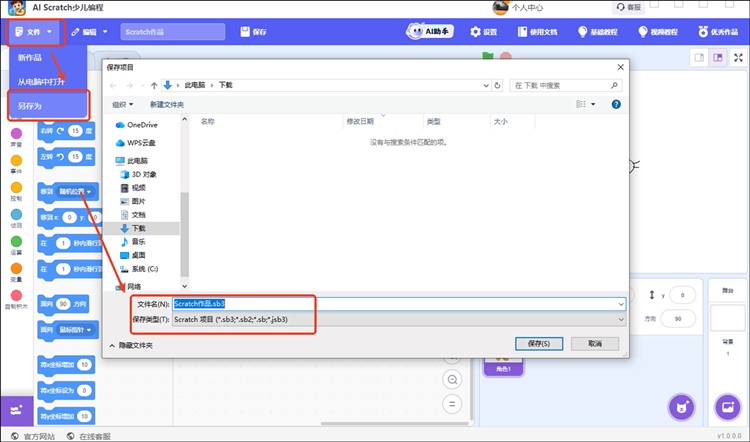Switch to large stage layout icon
This screenshot has width=750, height=442.
click(x=717, y=57)
